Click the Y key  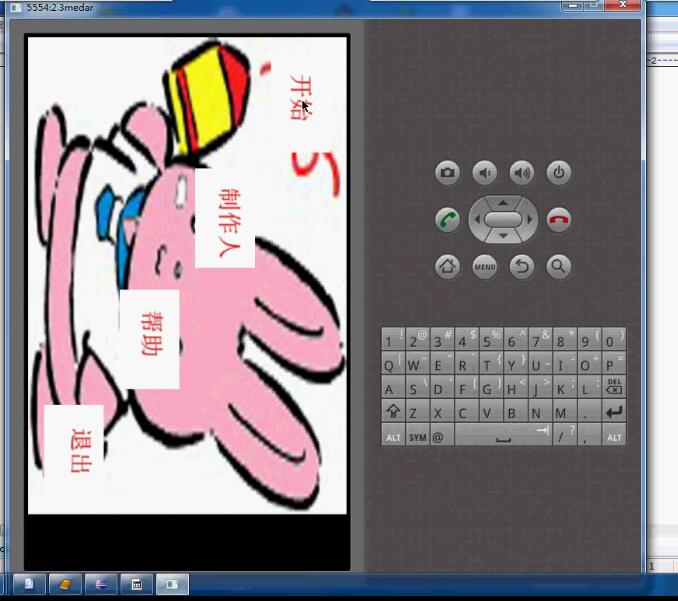pyautogui.click(x=516, y=363)
